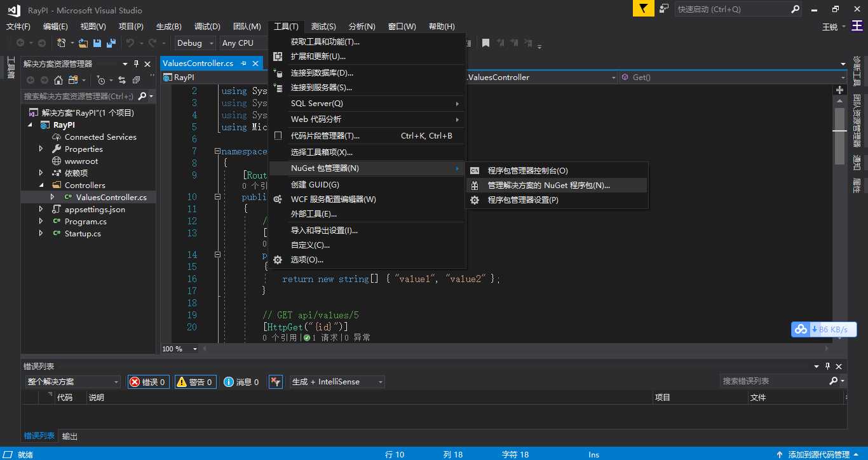Viewport: 868px width, 460px height.
Task: Toggle the Warnings 0 filter button
Action: click(196, 382)
